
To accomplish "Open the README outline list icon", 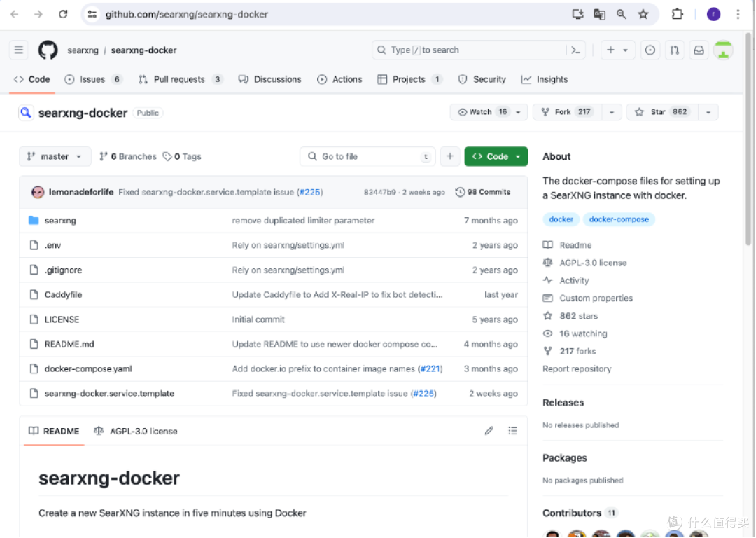I will coord(513,430).
